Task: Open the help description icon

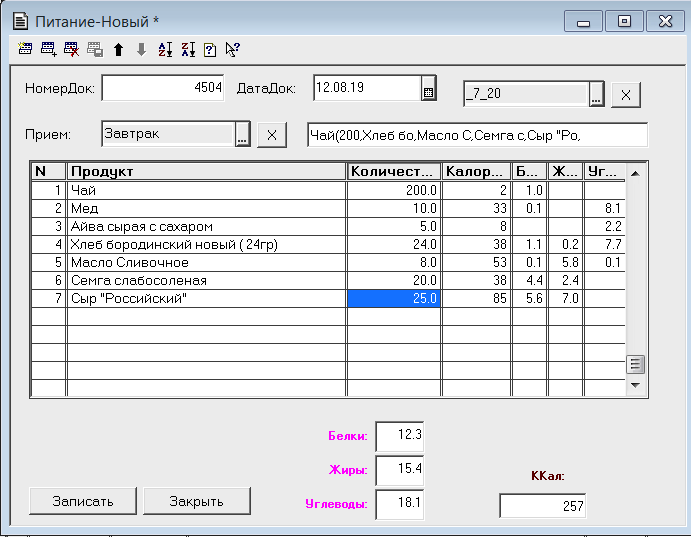Action: 210,48
